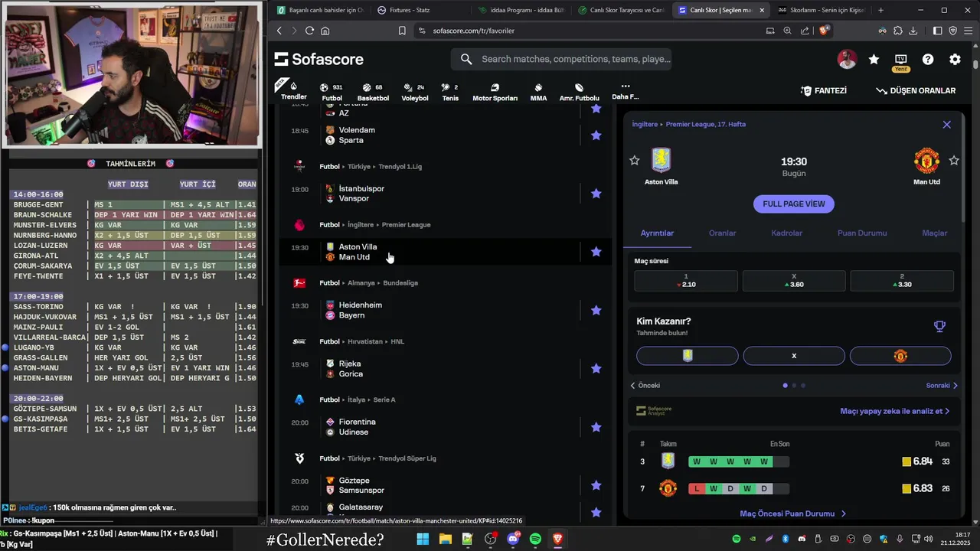Open the DÜŞEN ORANLAR link

pyautogui.click(x=916, y=90)
